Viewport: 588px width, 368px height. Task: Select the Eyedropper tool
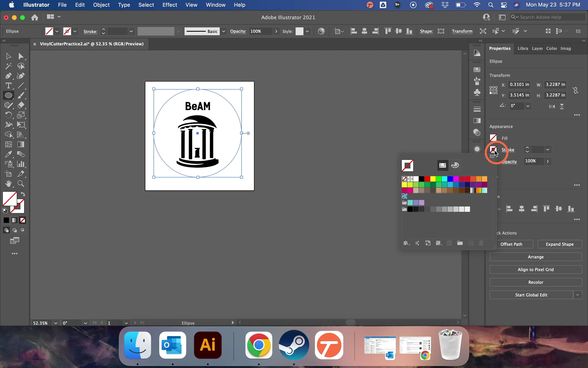point(8,154)
